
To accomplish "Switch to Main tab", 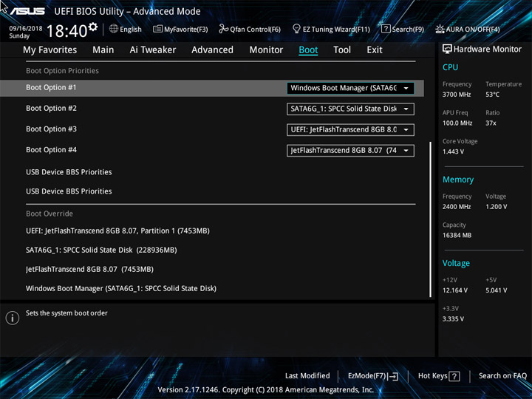I will click(103, 50).
